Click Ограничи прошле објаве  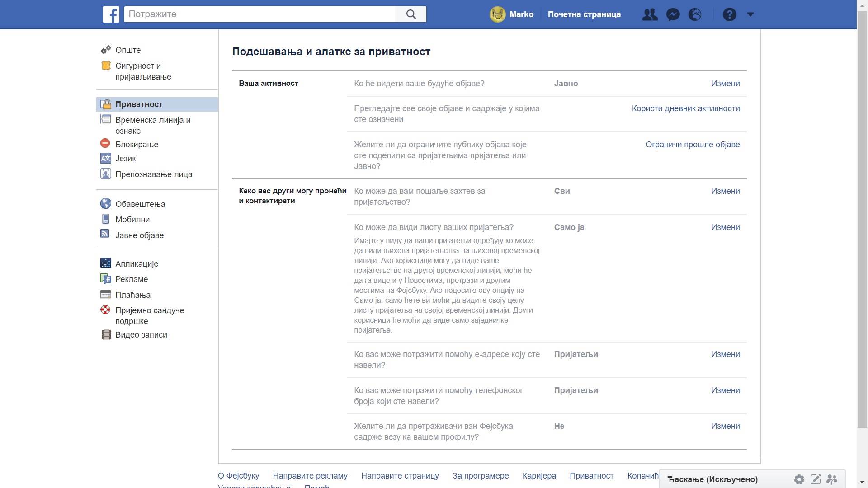click(693, 145)
